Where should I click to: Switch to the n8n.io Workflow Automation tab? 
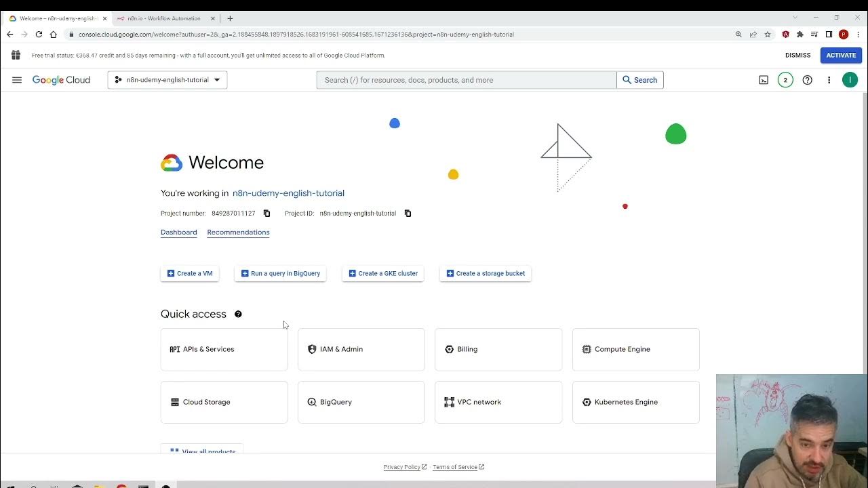pos(164,18)
